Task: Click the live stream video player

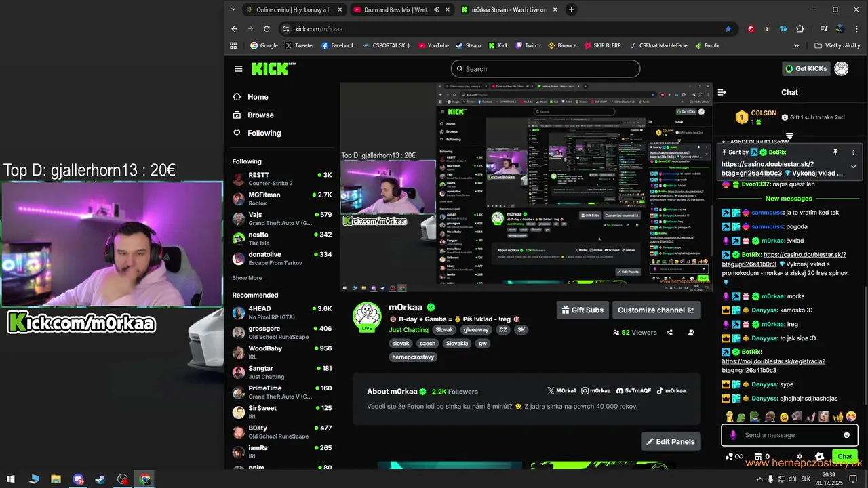Action: click(526, 188)
